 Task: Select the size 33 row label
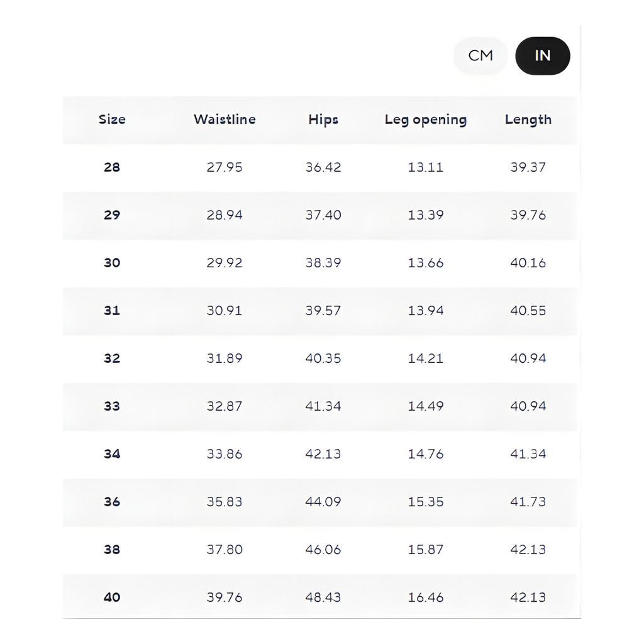[112, 406]
